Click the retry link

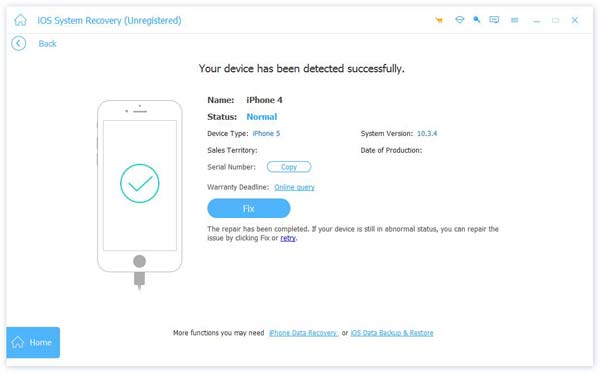coord(288,238)
